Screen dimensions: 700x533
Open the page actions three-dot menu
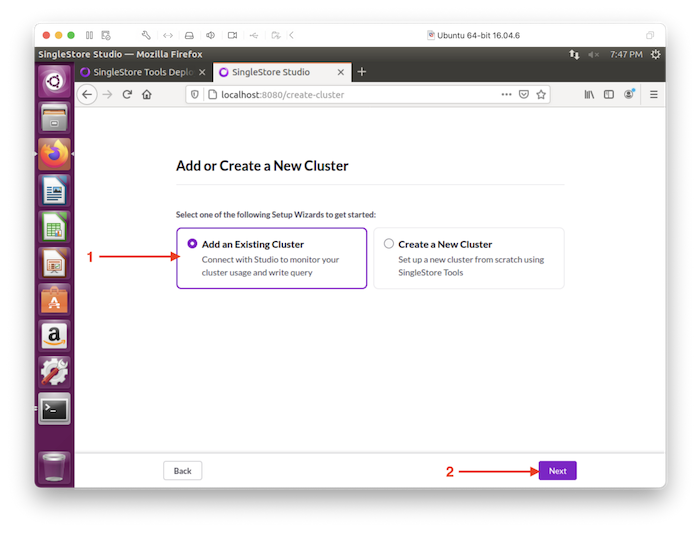[x=506, y=95]
